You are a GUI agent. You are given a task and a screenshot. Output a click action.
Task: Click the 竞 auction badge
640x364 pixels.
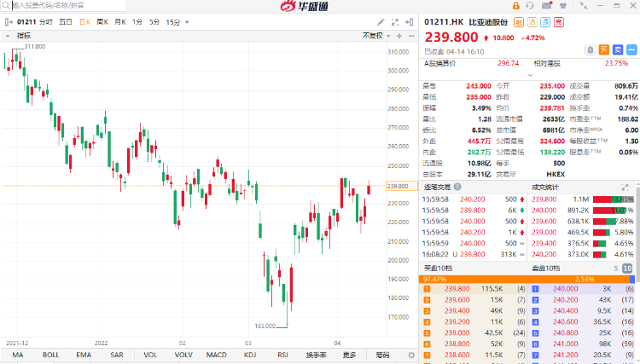(559, 22)
